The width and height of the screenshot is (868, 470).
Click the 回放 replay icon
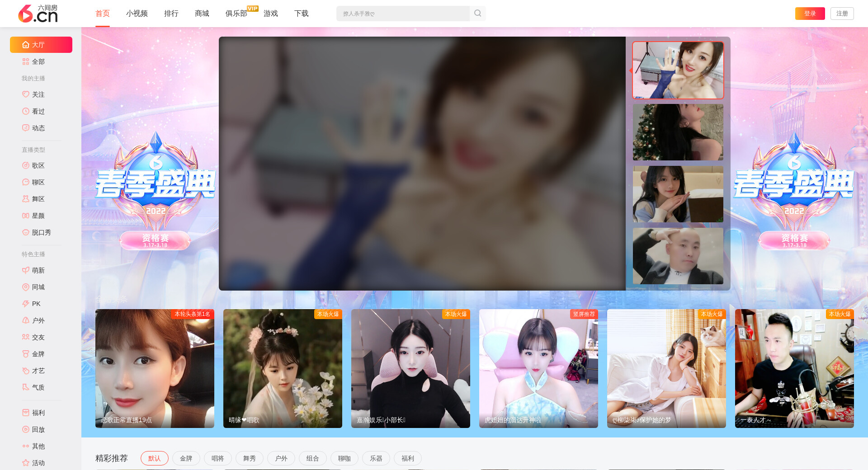click(26, 429)
